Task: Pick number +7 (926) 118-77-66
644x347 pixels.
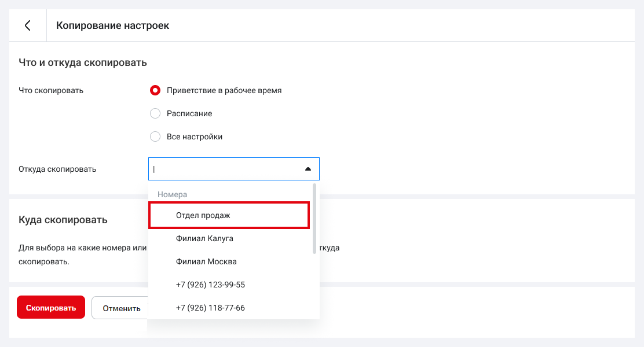Action: tap(210, 308)
